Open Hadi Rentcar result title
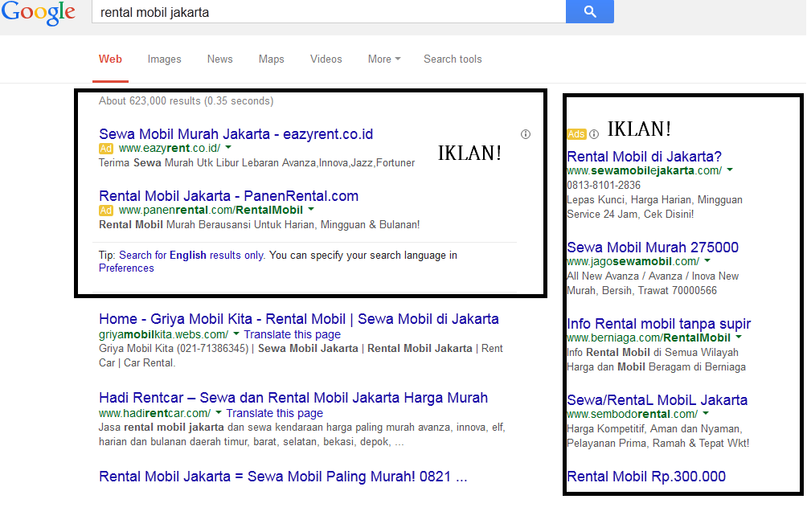 (293, 398)
